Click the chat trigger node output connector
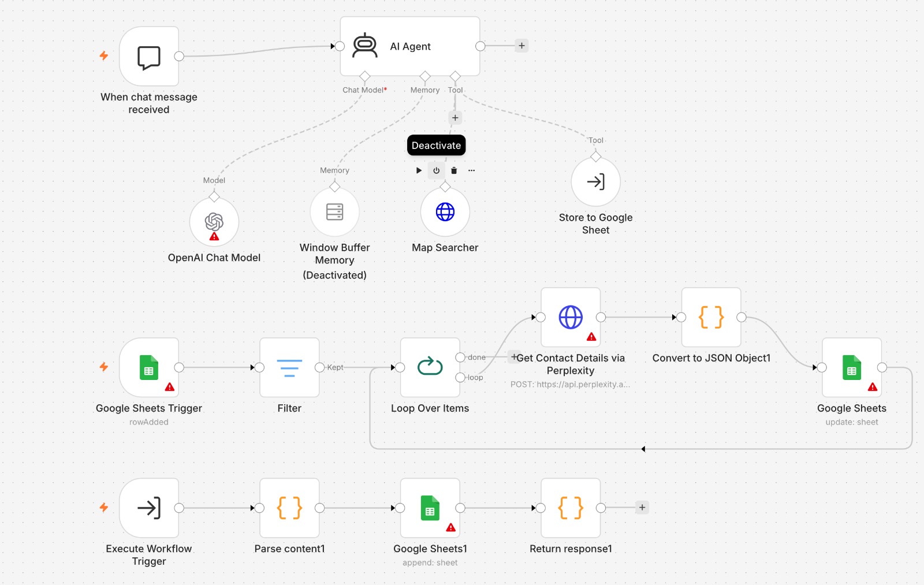Image resolution: width=924 pixels, height=585 pixels. click(x=180, y=56)
